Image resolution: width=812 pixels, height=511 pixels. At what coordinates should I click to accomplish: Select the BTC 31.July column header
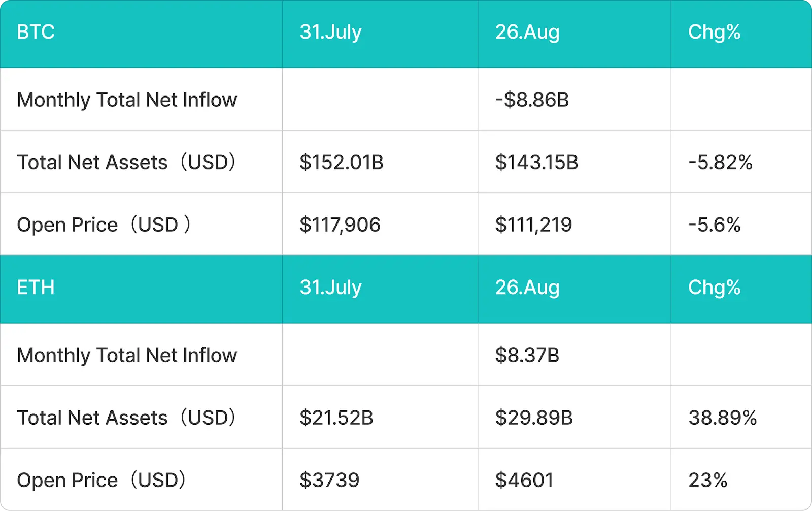[380, 34]
